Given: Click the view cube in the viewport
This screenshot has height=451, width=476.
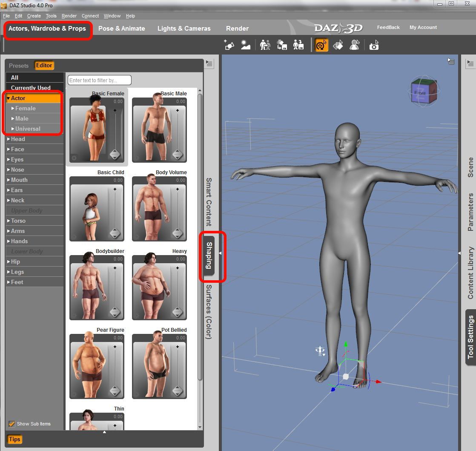Looking at the screenshot, I should click(424, 91).
